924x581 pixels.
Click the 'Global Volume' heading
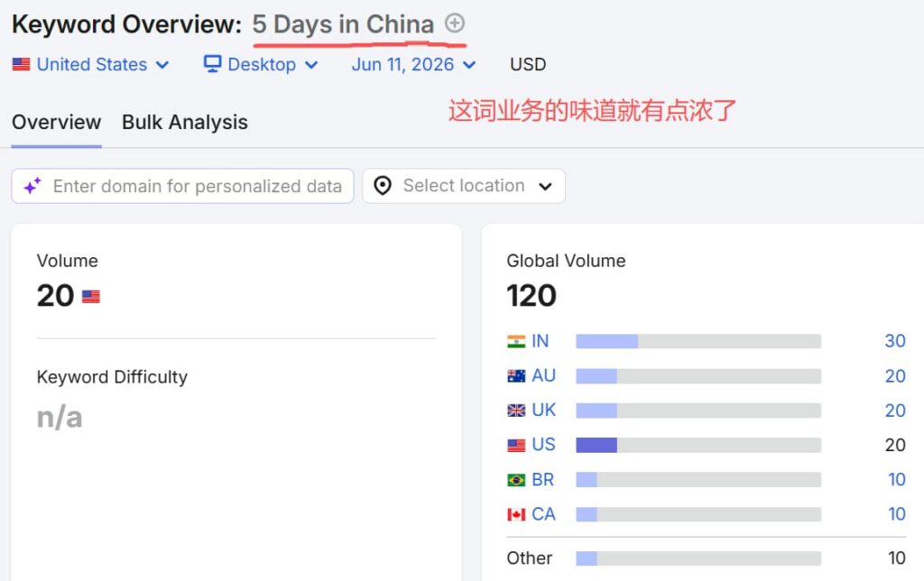pos(567,261)
